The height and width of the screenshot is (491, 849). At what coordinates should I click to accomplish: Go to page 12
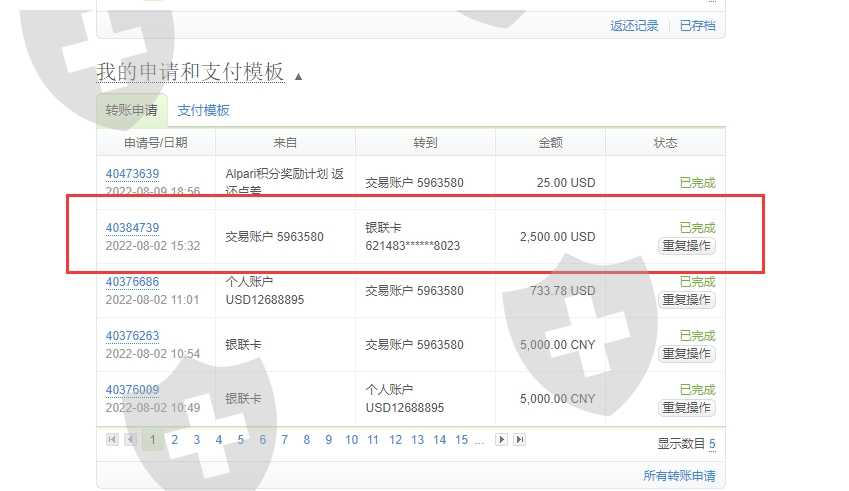click(x=395, y=440)
